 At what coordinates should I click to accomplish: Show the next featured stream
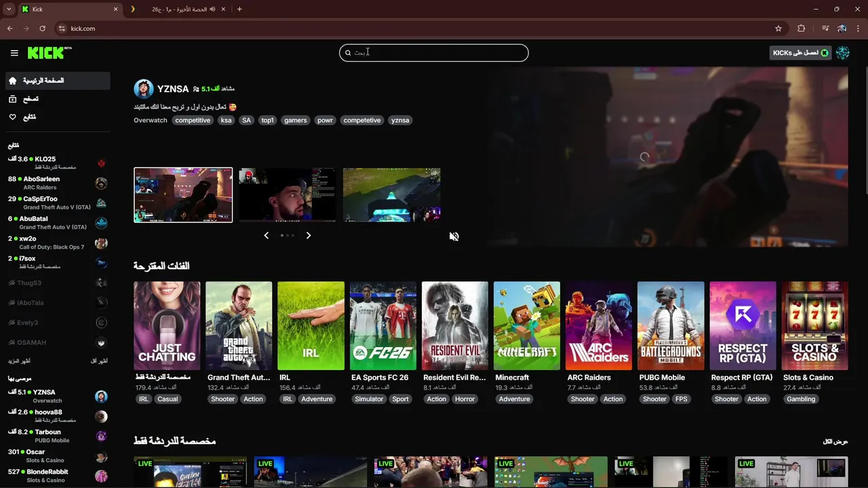click(x=308, y=235)
